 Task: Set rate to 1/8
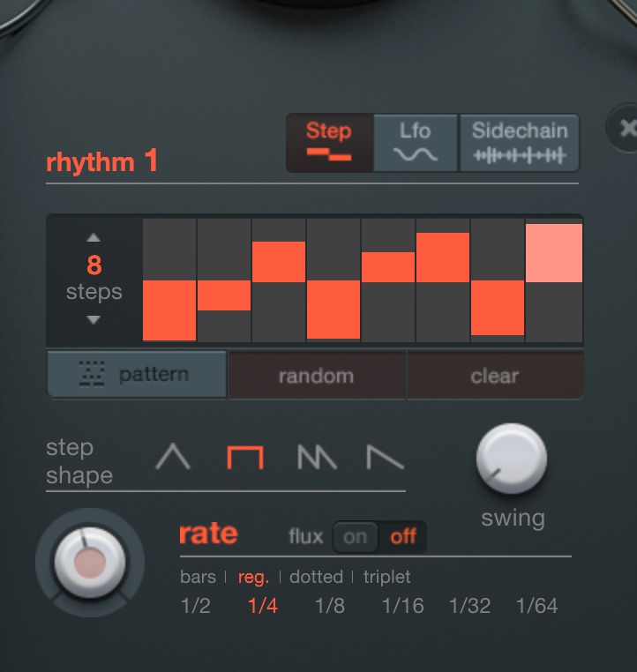click(330, 606)
